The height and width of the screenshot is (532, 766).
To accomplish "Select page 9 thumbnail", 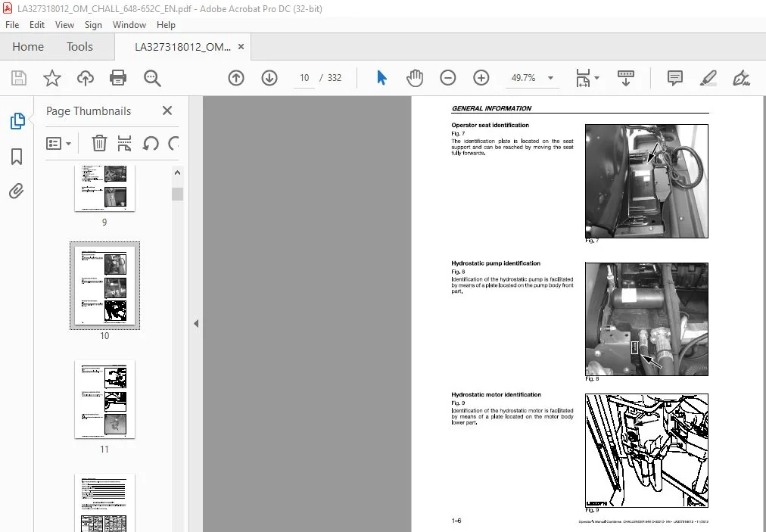I will tap(104, 188).
